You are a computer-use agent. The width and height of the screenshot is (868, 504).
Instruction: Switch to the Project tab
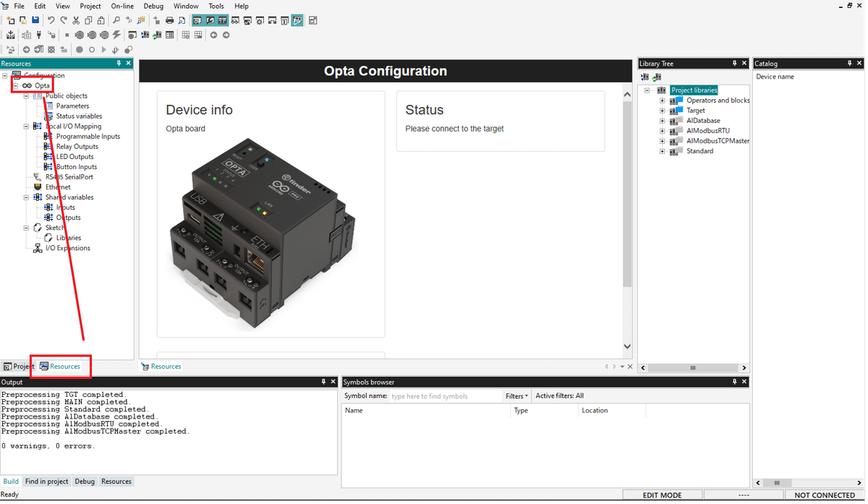point(19,367)
